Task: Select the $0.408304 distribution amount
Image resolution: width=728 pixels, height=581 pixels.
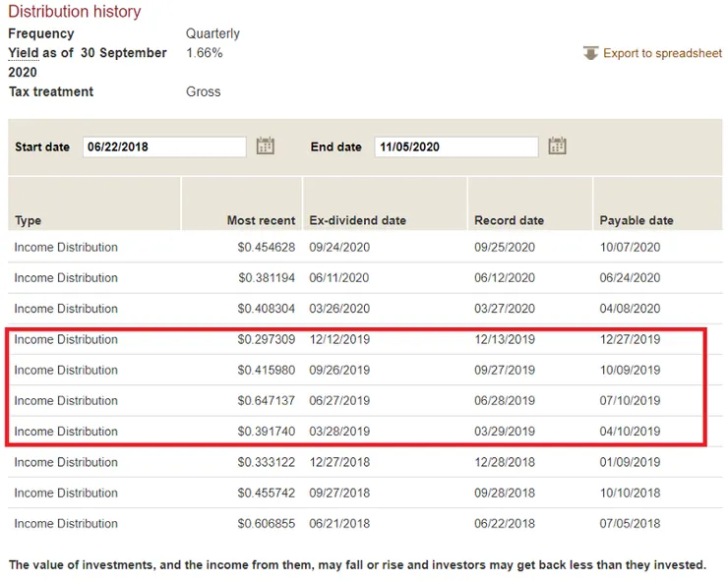Action: tap(267, 309)
